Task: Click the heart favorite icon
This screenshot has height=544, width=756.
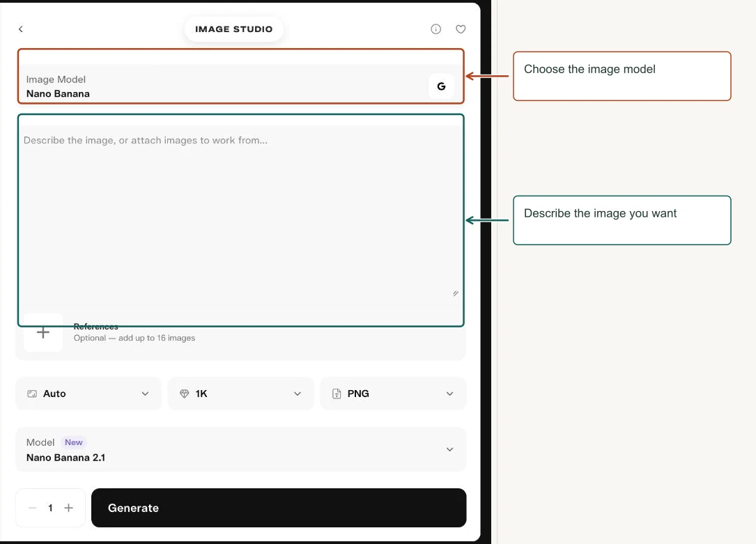Action: pyautogui.click(x=461, y=29)
